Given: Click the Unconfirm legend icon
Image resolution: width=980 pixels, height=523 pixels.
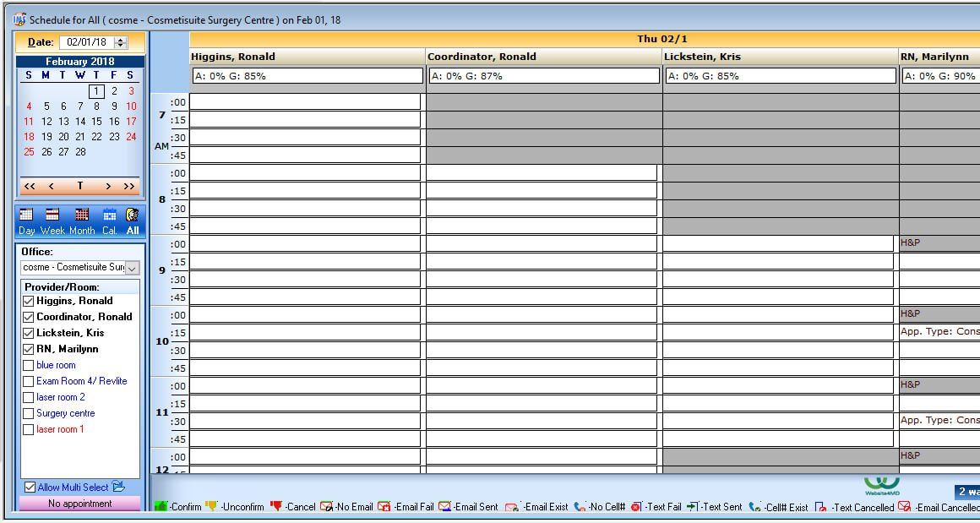Looking at the screenshot, I should (211, 506).
